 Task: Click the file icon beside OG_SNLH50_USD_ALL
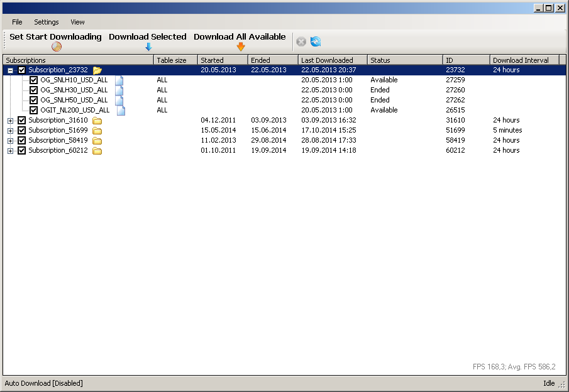pyautogui.click(x=119, y=101)
